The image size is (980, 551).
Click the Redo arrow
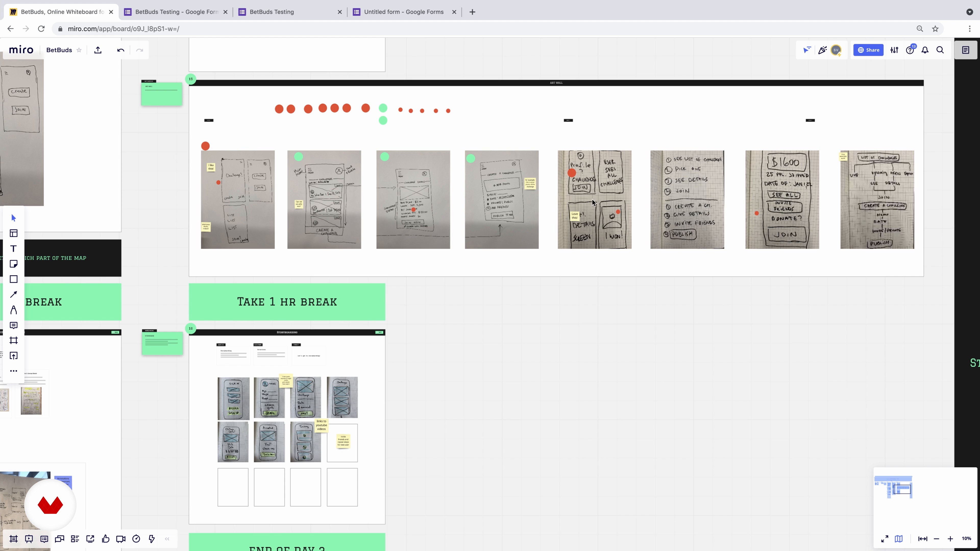140,50
